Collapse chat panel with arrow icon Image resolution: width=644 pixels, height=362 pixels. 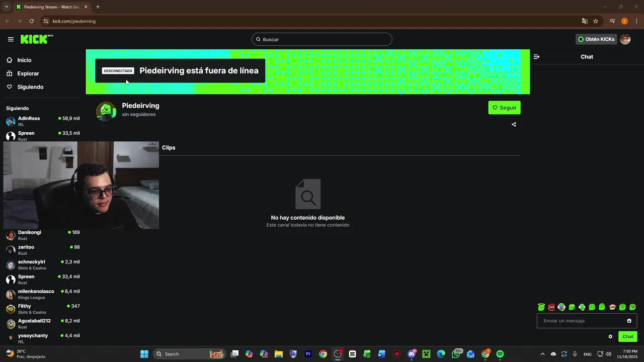pyautogui.click(x=536, y=57)
